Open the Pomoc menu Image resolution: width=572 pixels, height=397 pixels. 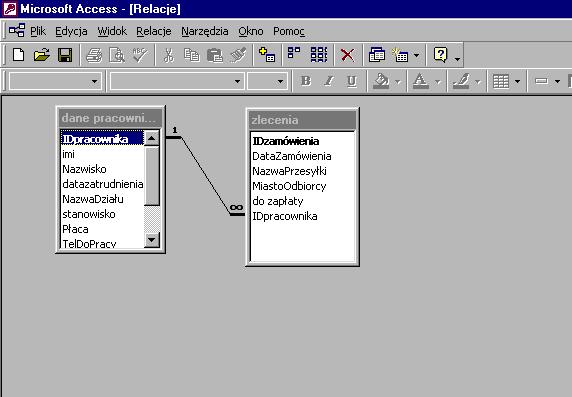coord(289,31)
